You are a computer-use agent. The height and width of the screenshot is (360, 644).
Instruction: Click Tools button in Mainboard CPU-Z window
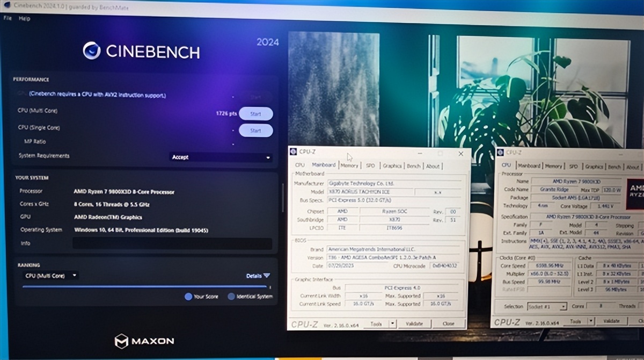[x=376, y=324]
